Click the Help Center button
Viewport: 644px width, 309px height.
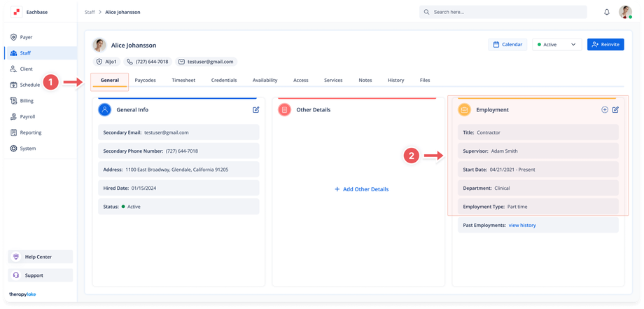coord(41,257)
